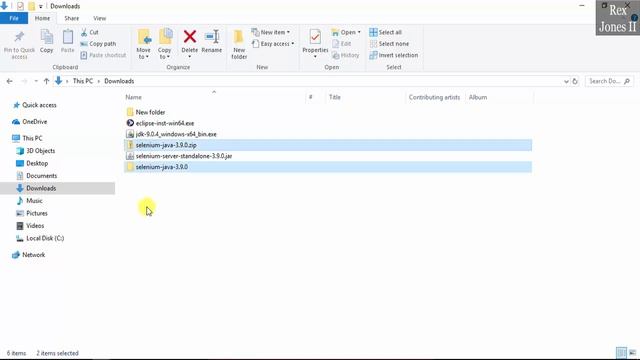
Task: Open the File tab
Action: (14, 18)
